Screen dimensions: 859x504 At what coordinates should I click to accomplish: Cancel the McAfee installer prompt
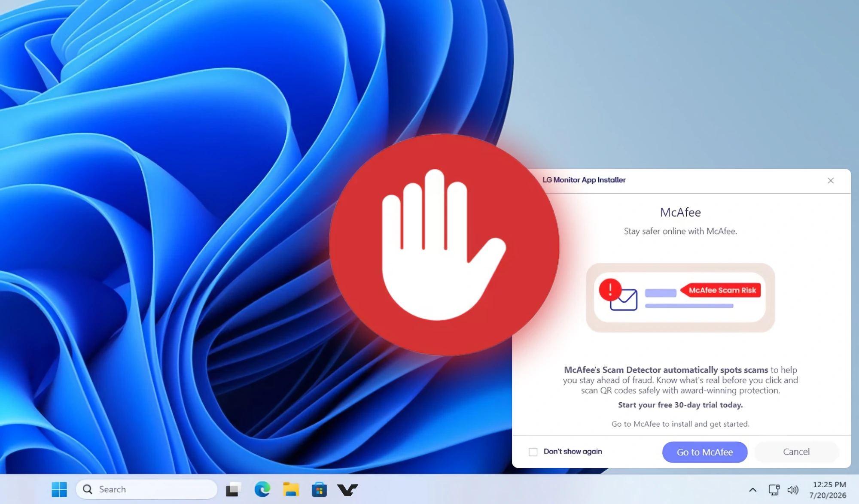tap(796, 452)
